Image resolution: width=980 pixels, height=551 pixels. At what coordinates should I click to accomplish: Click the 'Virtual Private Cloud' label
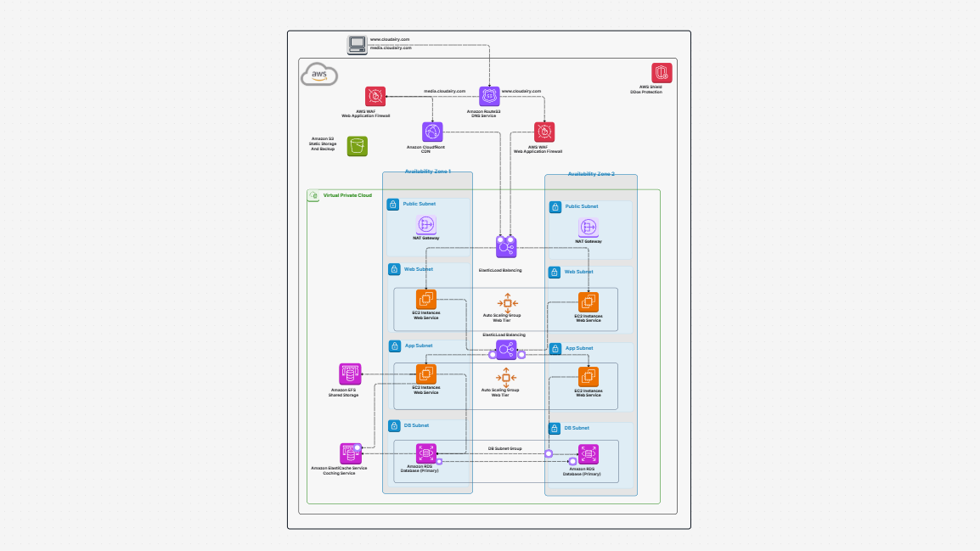click(x=347, y=195)
